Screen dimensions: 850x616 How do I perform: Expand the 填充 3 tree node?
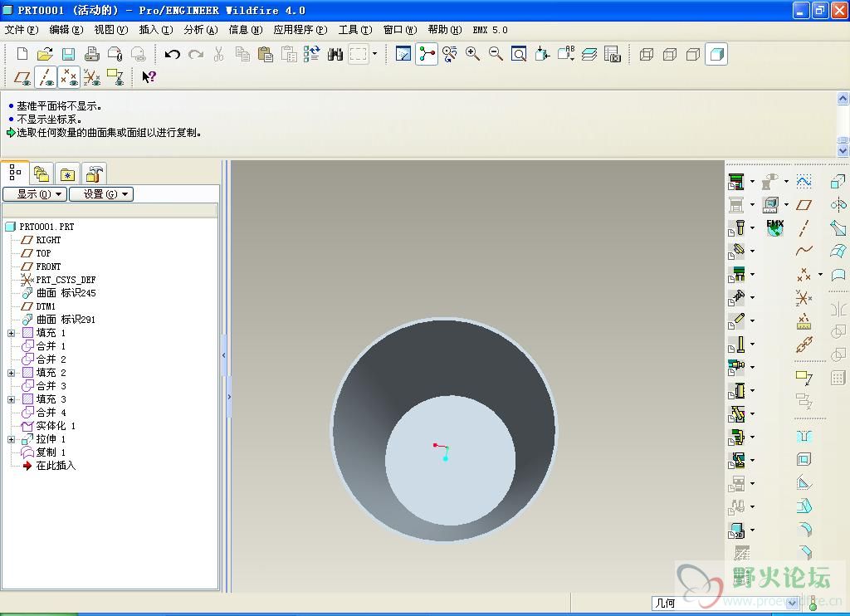click(x=11, y=399)
